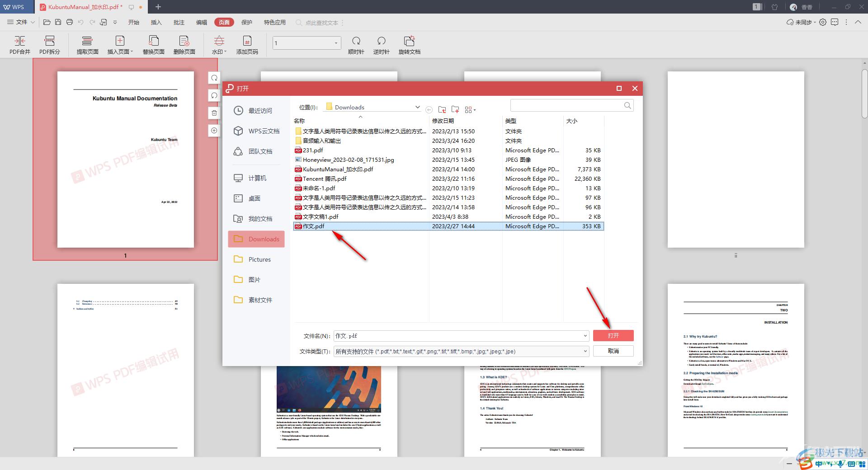Image resolution: width=868 pixels, height=470 pixels.
Task: Rotate page counterclockwise with 逆时针
Action: (382, 45)
